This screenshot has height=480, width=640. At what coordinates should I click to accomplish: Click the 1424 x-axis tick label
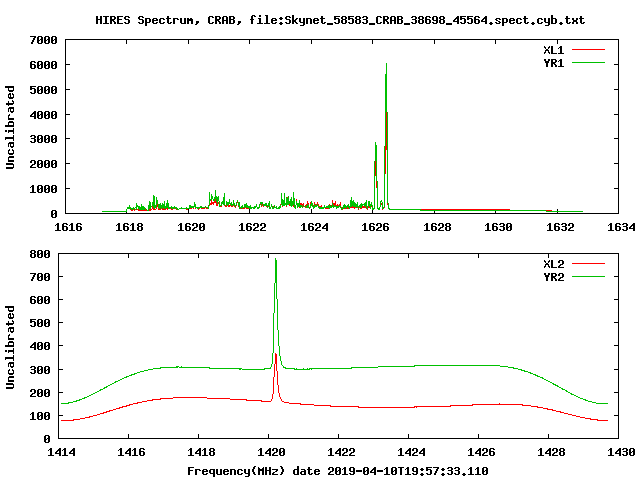(x=411, y=452)
